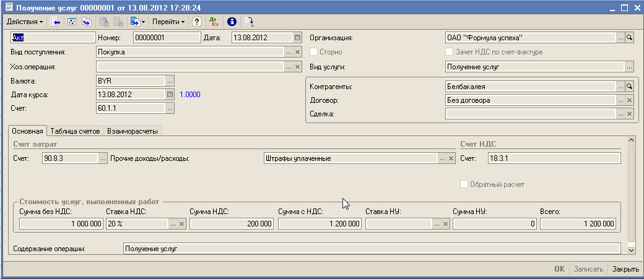The height and width of the screenshot is (279, 644).
Task: Open selection ellipsis for Договор field
Action: [620, 100]
